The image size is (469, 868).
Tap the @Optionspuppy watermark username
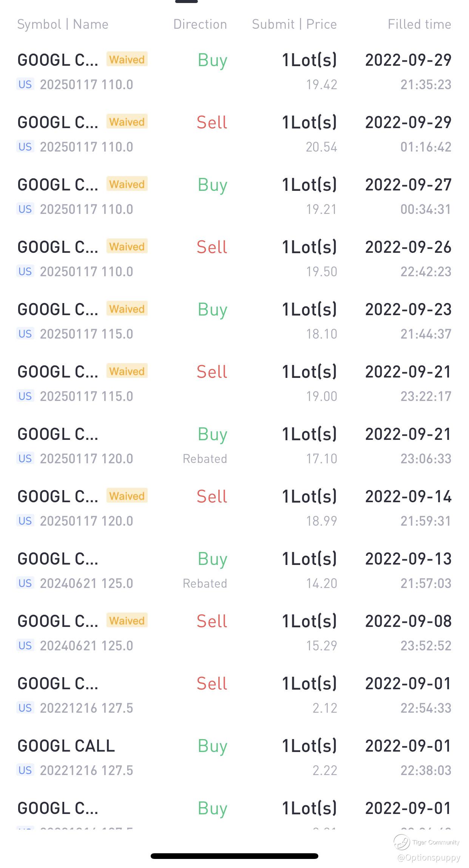tap(429, 858)
